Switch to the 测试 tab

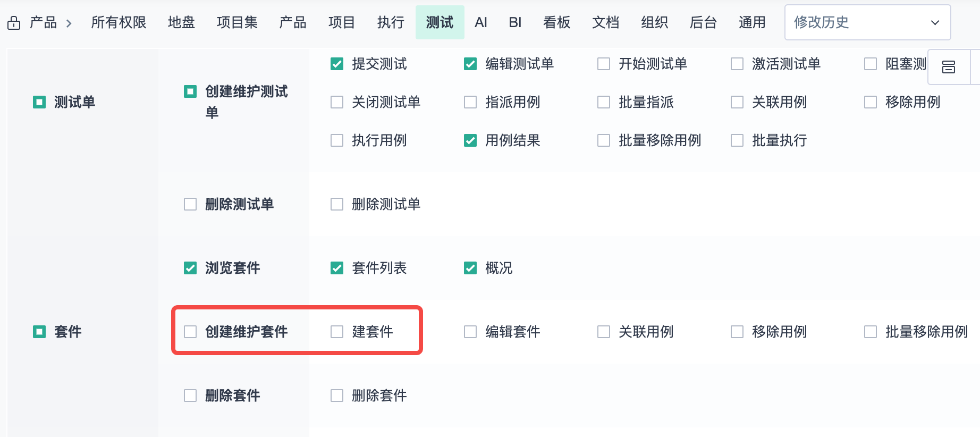pos(440,22)
